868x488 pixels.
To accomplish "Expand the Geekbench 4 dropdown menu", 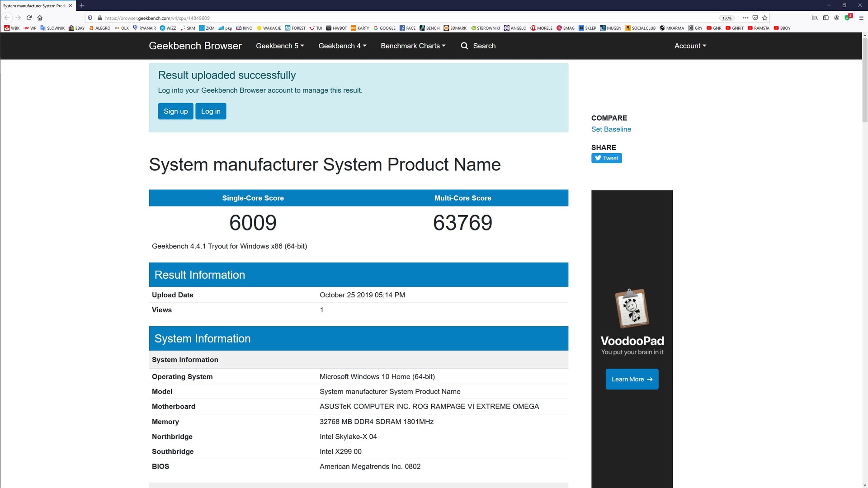I will (342, 46).
